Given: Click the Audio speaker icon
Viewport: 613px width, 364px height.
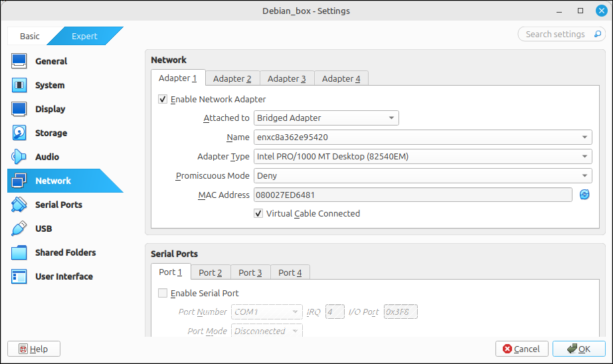Looking at the screenshot, I should (x=19, y=157).
